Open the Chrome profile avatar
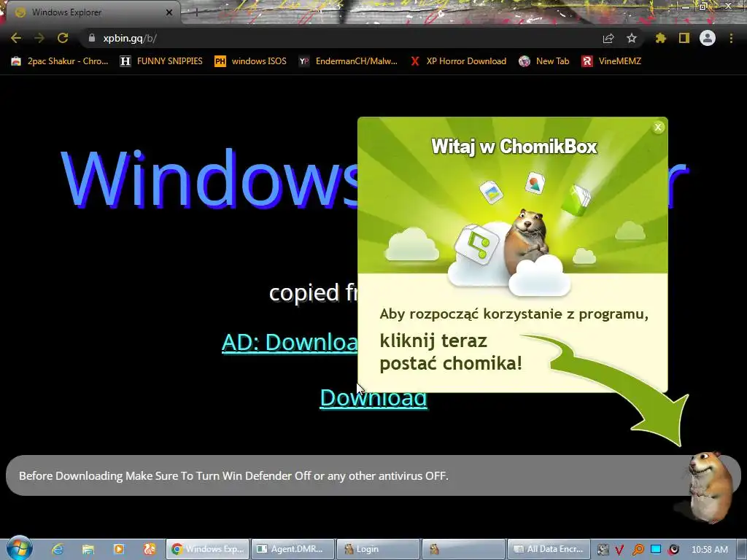This screenshot has height=560, width=747. pos(708,38)
